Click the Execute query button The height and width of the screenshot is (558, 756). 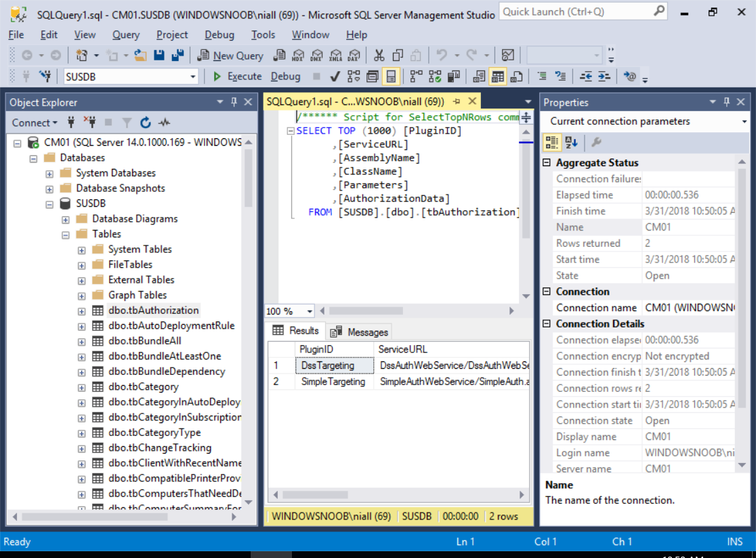pos(237,76)
